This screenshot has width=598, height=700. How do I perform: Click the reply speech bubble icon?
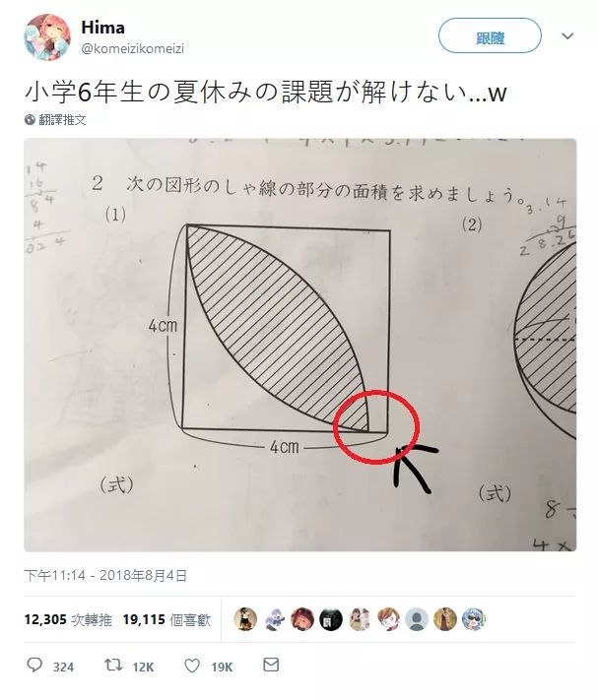pos(34,666)
